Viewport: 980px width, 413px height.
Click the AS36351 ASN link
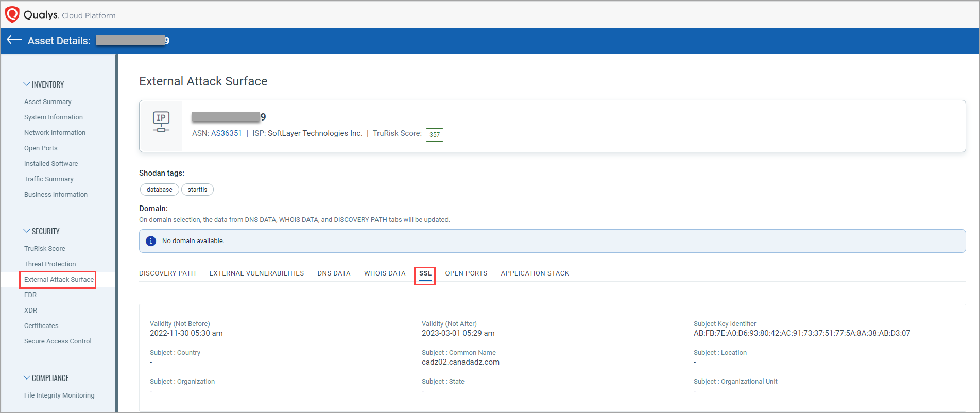(227, 133)
